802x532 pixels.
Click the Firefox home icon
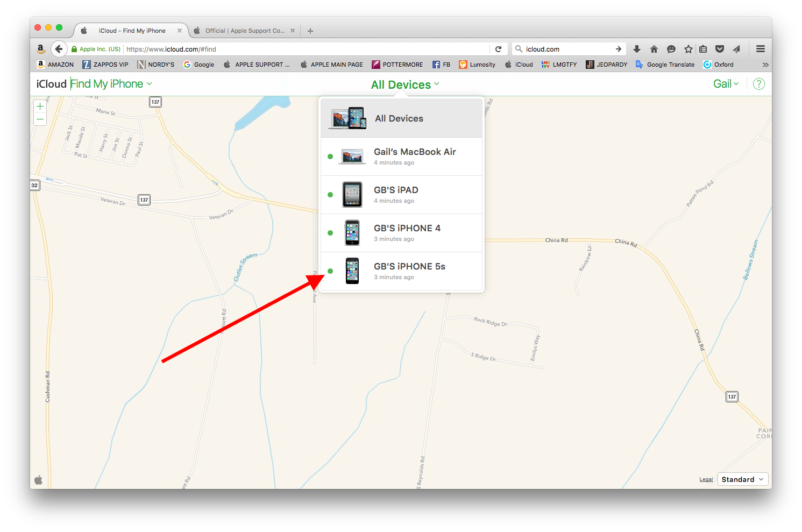(x=654, y=49)
